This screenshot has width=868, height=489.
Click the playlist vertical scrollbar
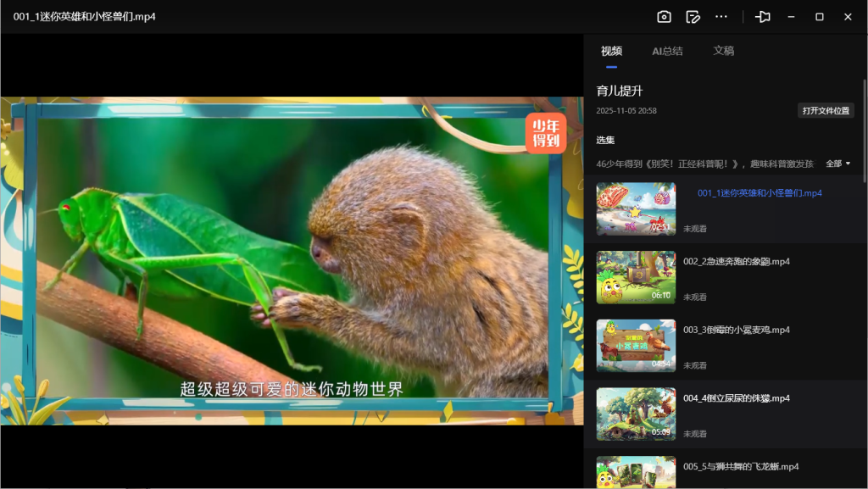pyautogui.click(x=864, y=127)
